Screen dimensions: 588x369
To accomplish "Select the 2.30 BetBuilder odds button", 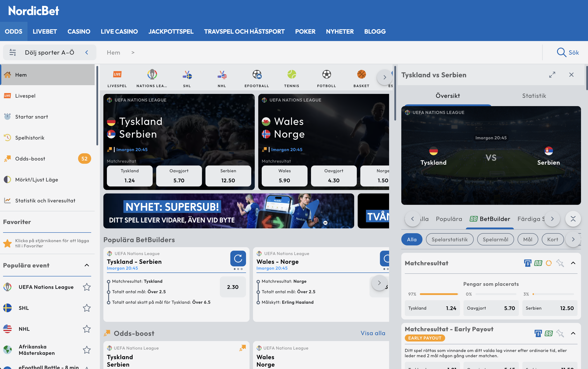I will tap(233, 287).
